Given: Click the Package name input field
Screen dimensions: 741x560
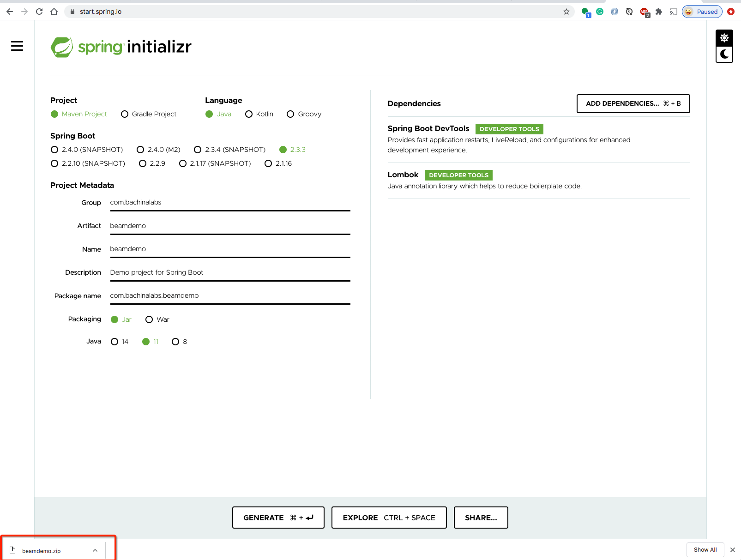Looking at the screenshot, I should click(x=230, y=296).
